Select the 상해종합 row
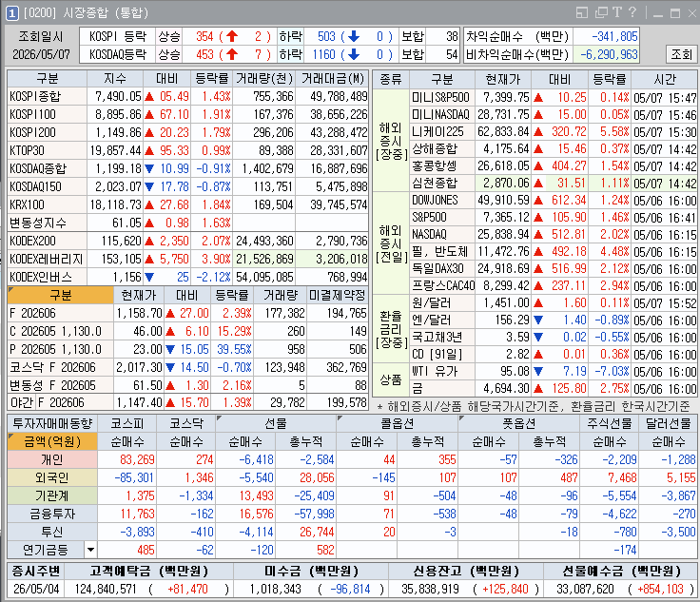The height and width of the screenshot is (602, 700). click(x=554, y=148)
